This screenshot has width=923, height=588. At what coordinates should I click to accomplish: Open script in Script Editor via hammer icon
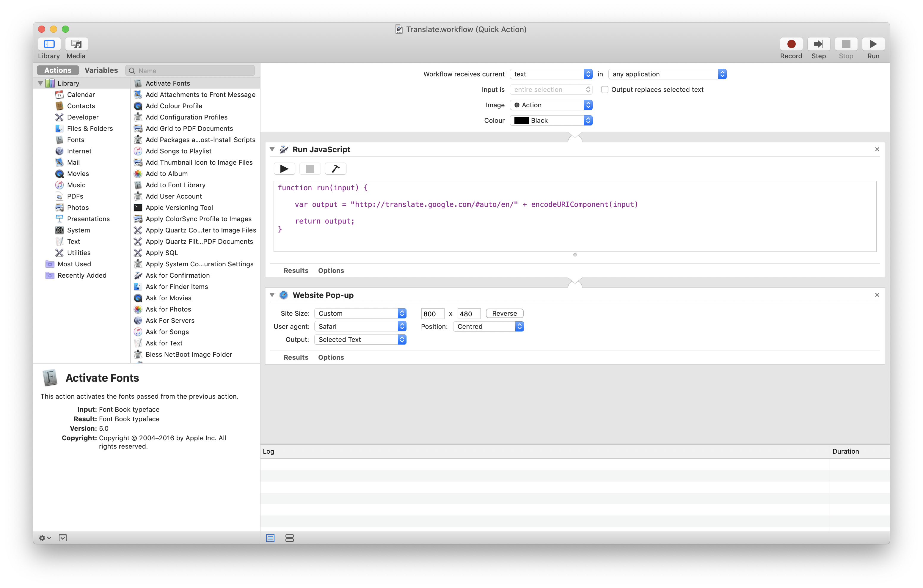pyautogui.click(x=335, y=168)
